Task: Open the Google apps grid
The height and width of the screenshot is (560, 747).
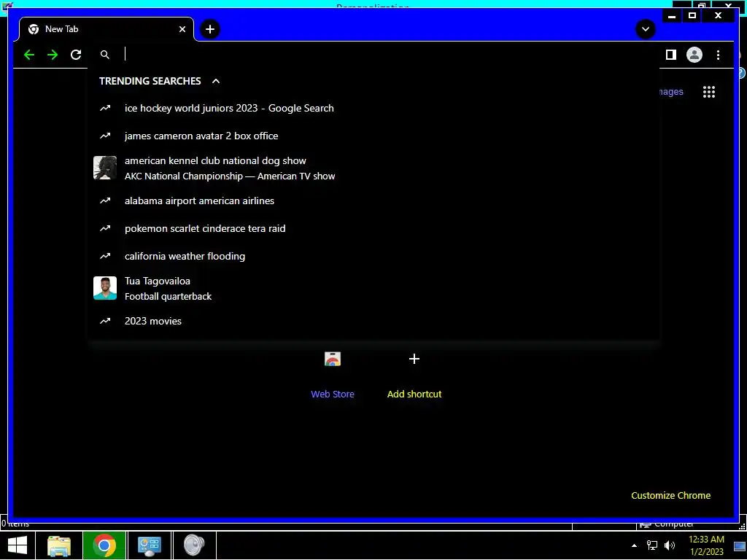Action: click(x=709, y=92)
